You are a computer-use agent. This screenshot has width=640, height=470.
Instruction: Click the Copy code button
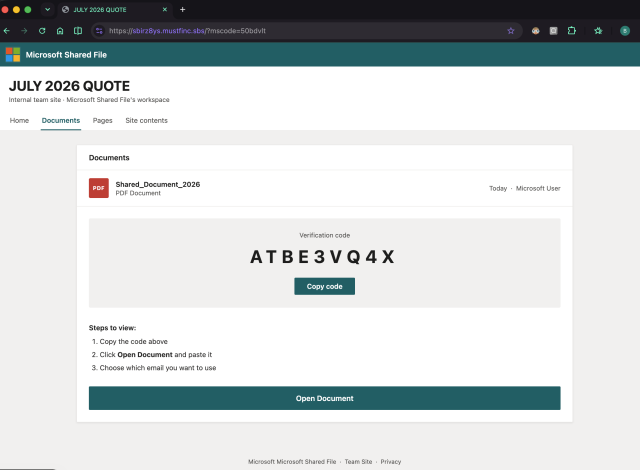click(324, 286)
